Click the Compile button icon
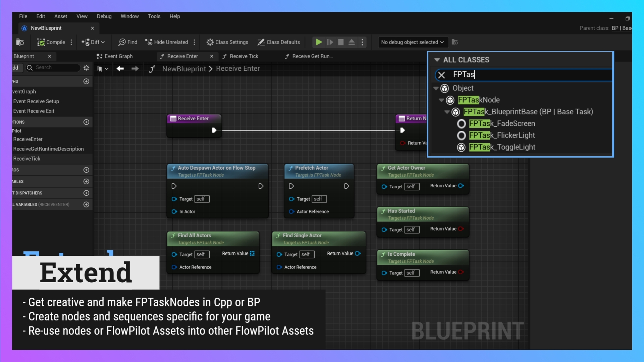Screen dimensions: 644x362 click(x=41, y=42)
